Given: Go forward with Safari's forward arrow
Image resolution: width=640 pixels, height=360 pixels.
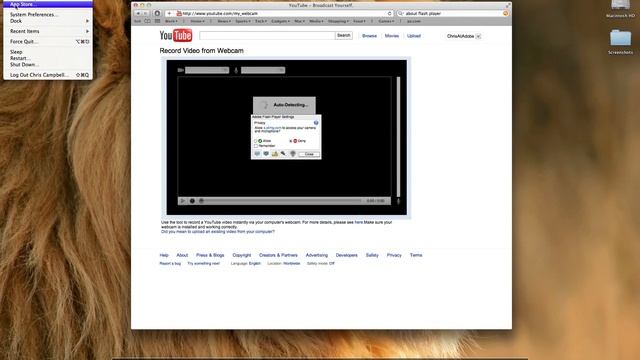Looking at the screenshot, I should coord(145,13).
